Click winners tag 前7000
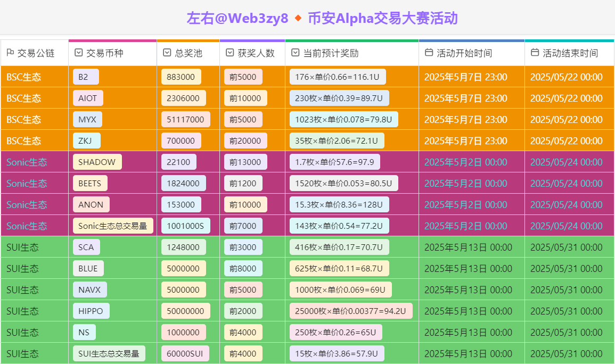This screenshot has width=615, height=364. click(x=243, y=226)
